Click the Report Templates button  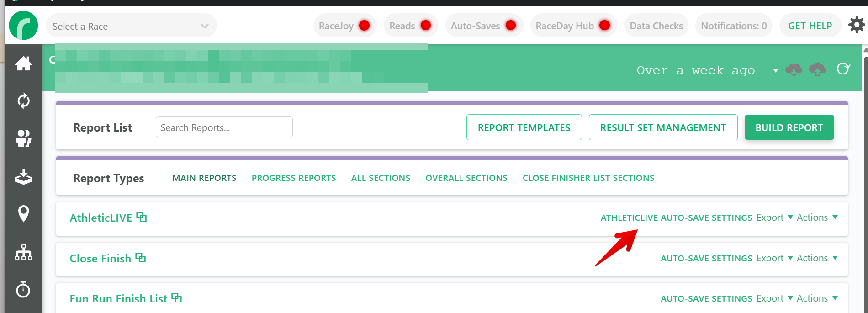click(524, 127)
